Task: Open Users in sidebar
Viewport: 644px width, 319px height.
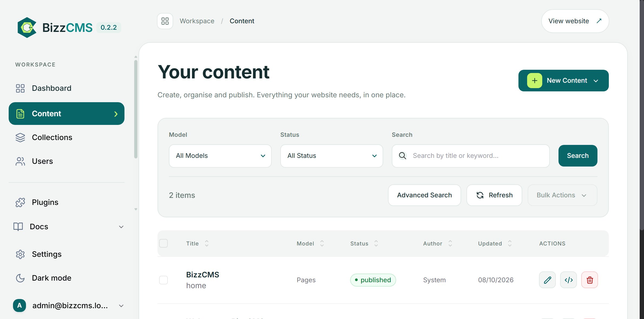Action: [x=67, y=161]
